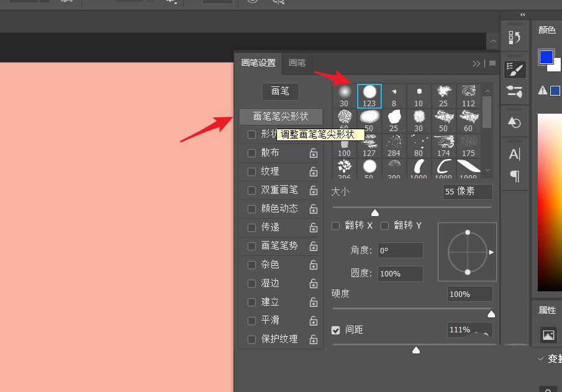562x392 pixels.
Task: Click the Transfer lock icon
Action: pyautogui.click(x=314, y=227)
